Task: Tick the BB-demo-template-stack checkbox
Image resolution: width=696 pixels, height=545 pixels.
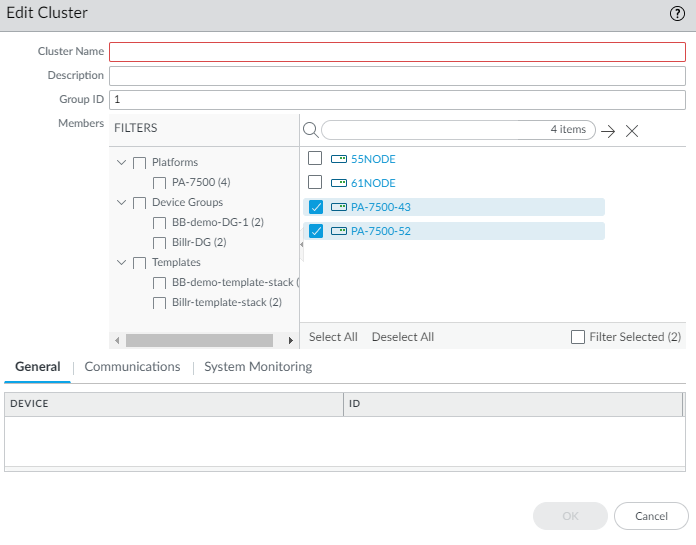Action: pyautogui.click(x=159, y=283)
